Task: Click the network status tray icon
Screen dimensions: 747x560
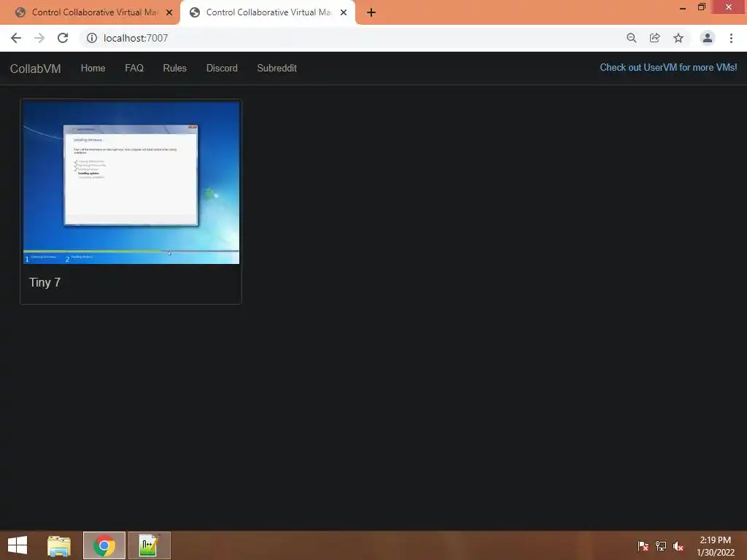Action: 661,546
